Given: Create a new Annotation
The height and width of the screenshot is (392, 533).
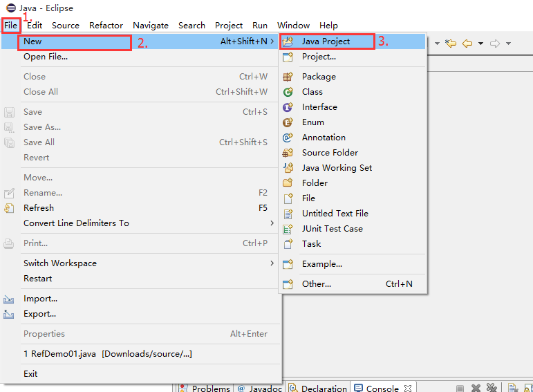Looking at the screenshot, I should point(352,138).
